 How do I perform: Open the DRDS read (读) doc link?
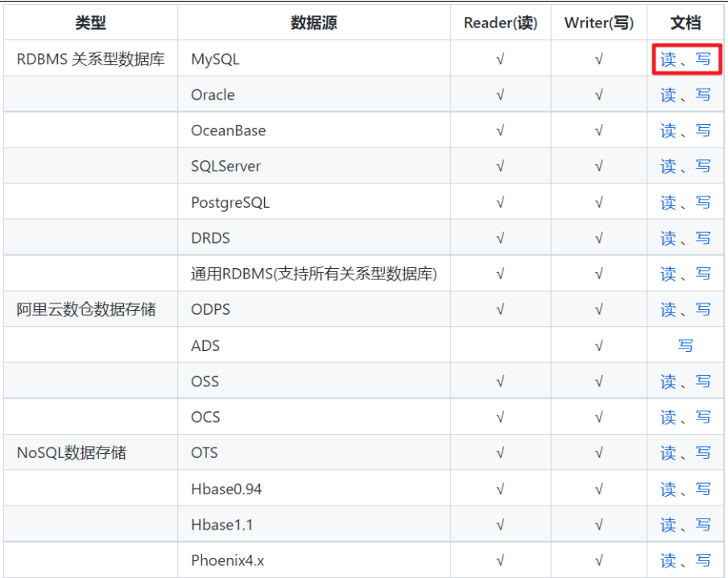(668, 238)
